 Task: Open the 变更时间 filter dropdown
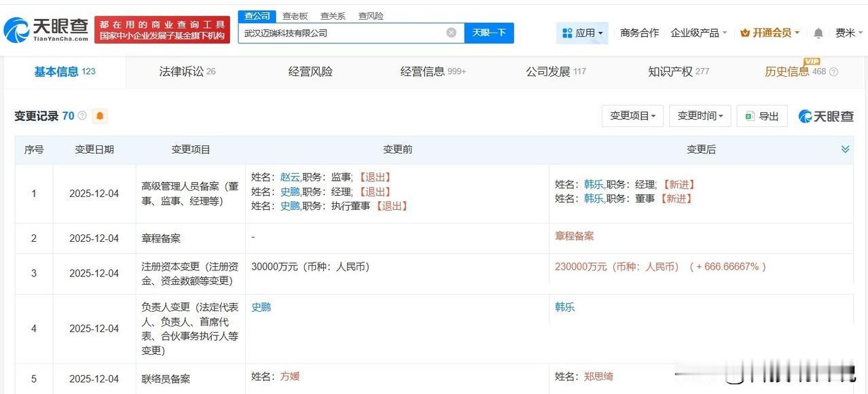coord(700,116)
